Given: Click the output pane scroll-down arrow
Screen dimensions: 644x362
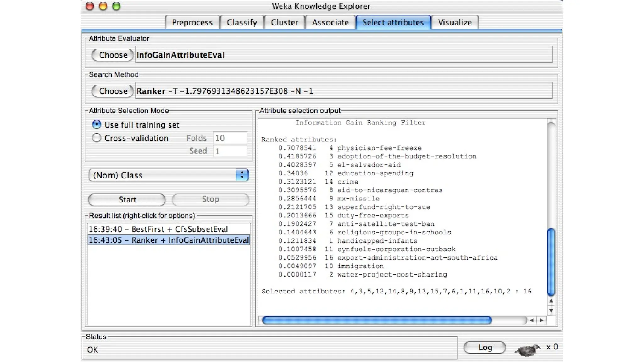Looking at the screenshot, I should [x=551, y=311].
